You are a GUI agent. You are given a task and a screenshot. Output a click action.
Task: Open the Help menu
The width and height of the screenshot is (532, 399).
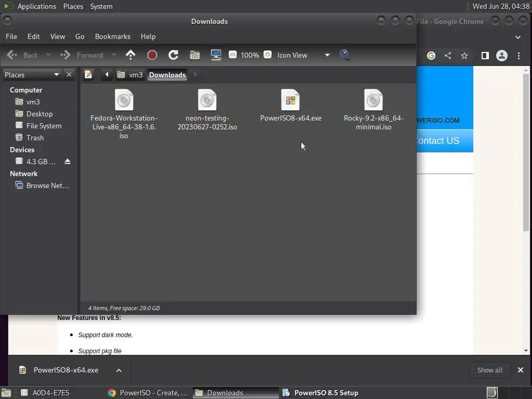click(x=148, y=36)
